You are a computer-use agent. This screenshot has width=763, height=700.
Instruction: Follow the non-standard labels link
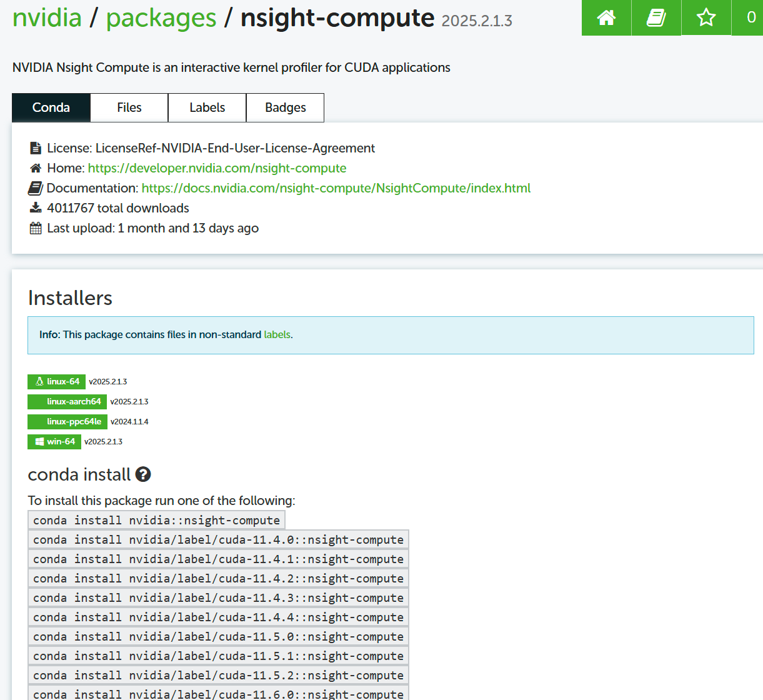point(277,334)
